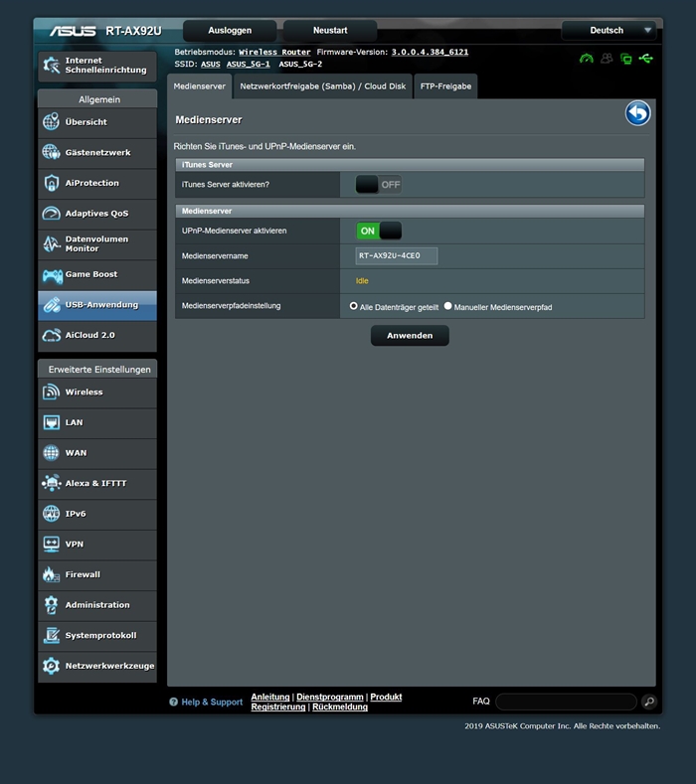696x784 pixels.
Task: Click the Firewall flame icon
Action: click(51, 574)
